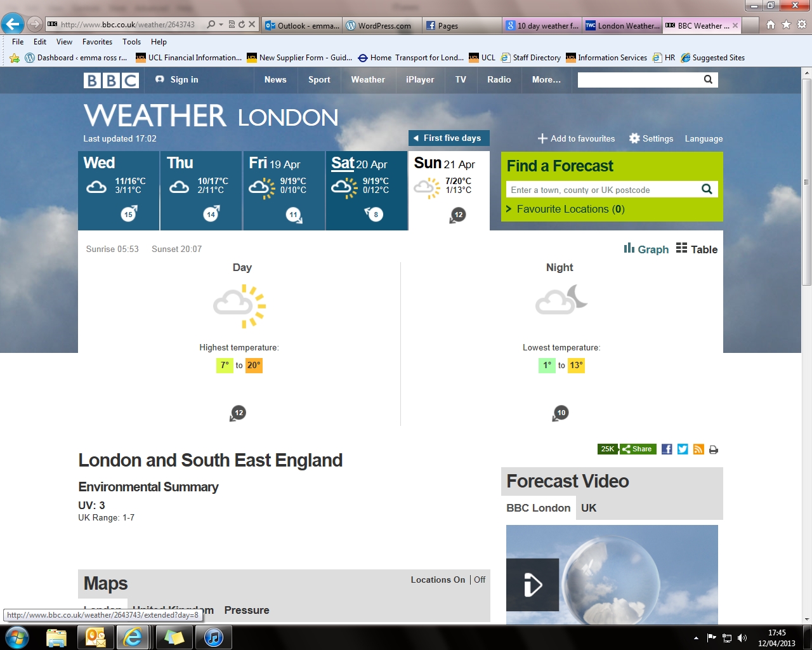
Task: Share on Twitter icon
Action: coord(683,449)
